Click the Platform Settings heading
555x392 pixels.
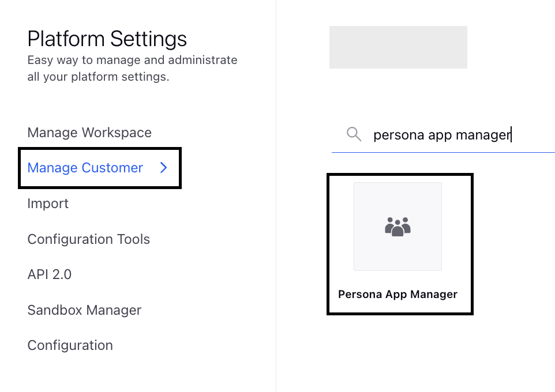coord(107,39)
